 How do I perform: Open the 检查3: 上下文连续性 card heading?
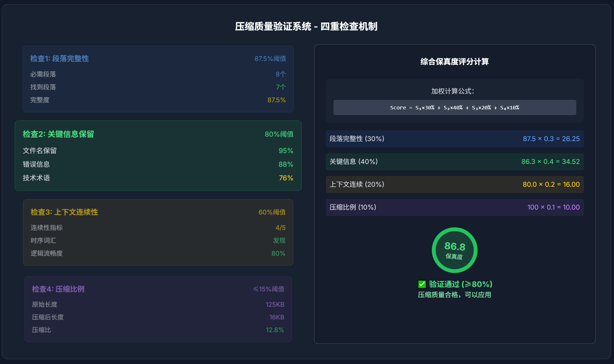click(64, 212)
